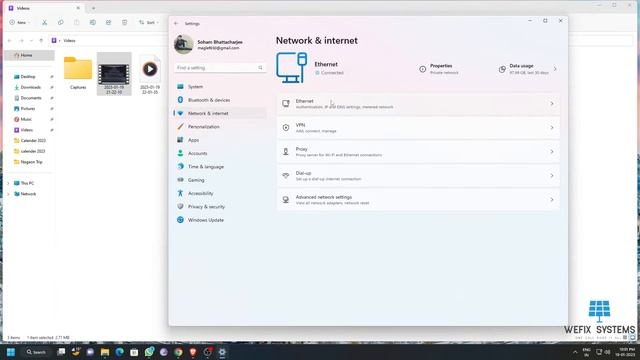640x360 pixels.
Task: Open Data usage details
Action: (x=528, y=69)
